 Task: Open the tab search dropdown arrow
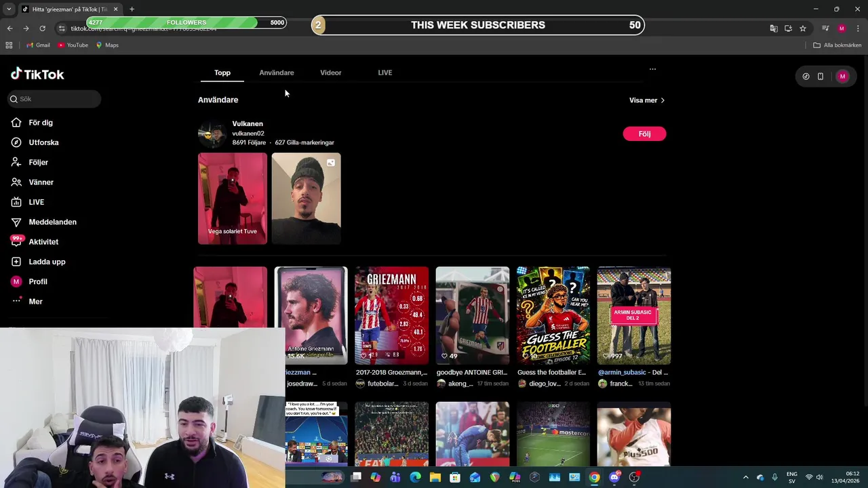[9, 9]
